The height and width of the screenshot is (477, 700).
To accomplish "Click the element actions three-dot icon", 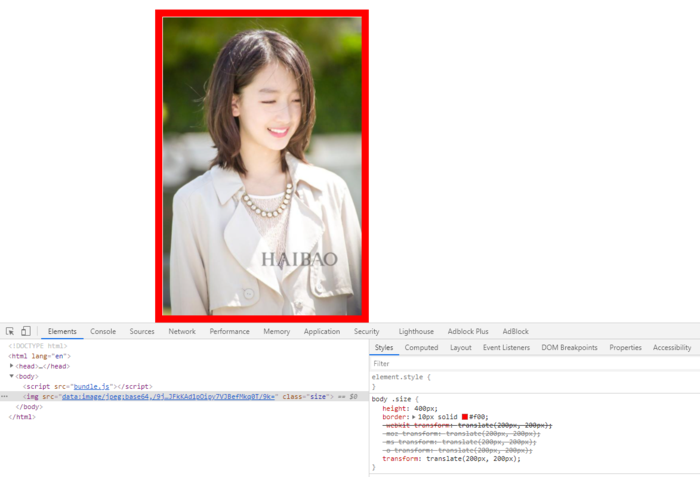I will [4, 397].
